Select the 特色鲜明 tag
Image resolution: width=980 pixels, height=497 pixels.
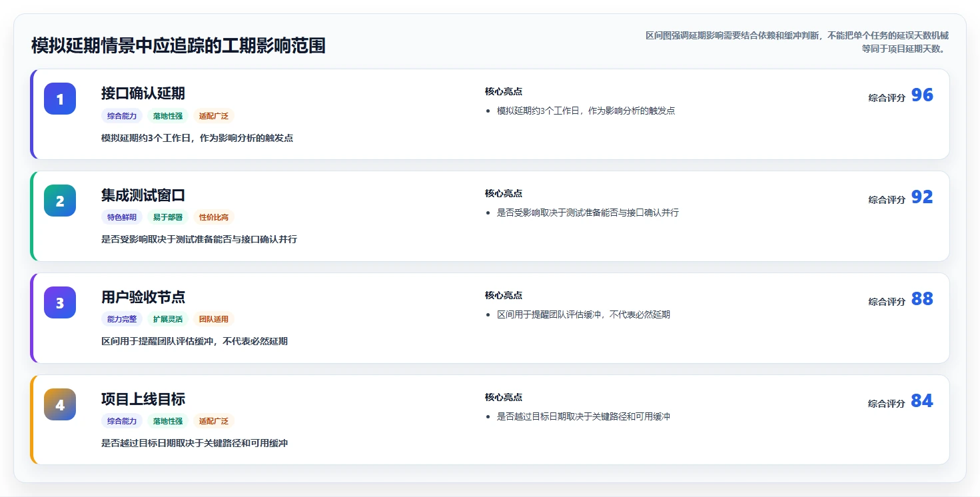coord(122,217)
